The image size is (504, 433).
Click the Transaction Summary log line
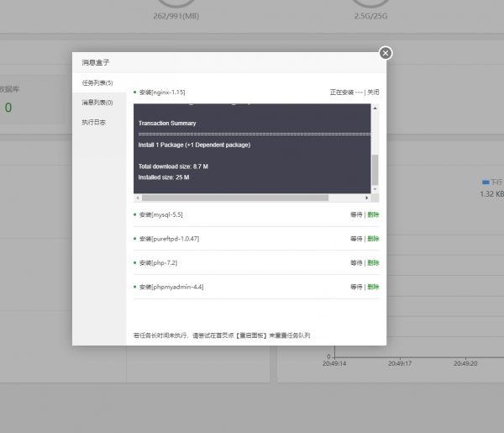[167, 124]
